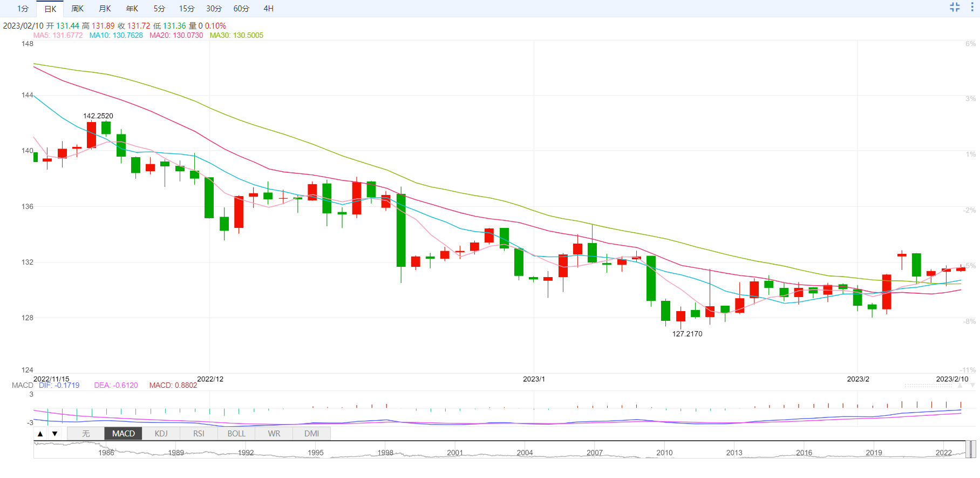Screen dimensions: 980x478
Task: Click the gray up triangle under 2023/2/10
Action: click(x=960, y=386)
